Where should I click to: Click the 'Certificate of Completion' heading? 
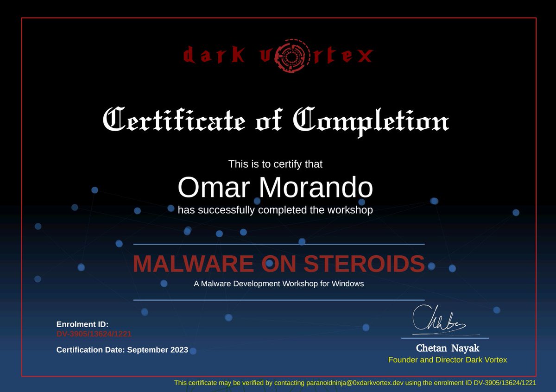tap(275, 121)
